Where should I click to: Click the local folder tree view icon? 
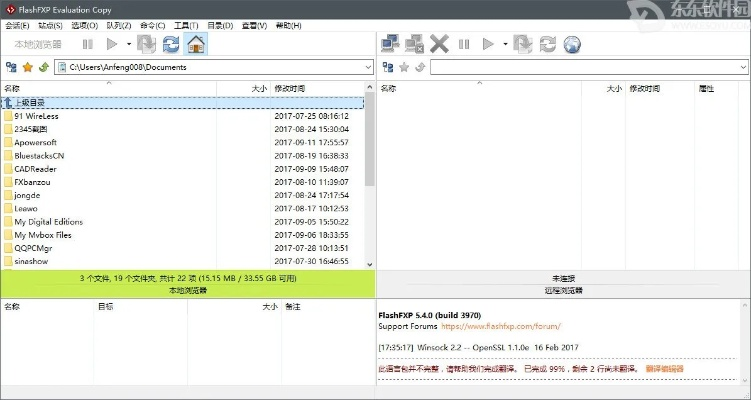[x=11, y=67]
